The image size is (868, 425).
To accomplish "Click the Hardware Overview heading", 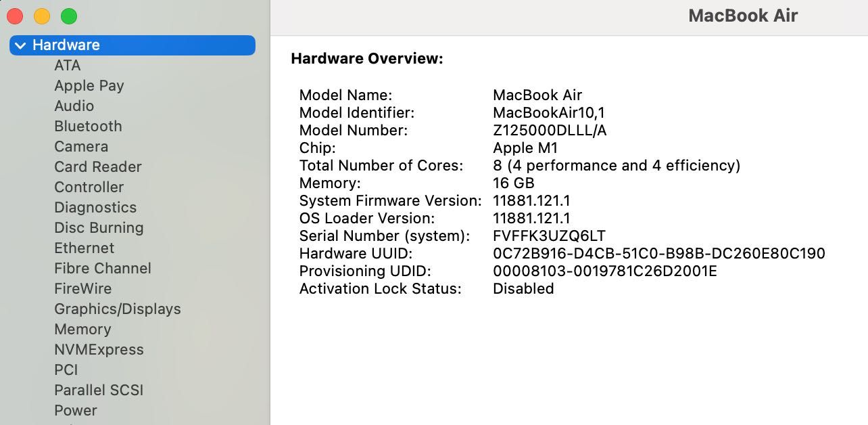I will [x=367, y=59].
